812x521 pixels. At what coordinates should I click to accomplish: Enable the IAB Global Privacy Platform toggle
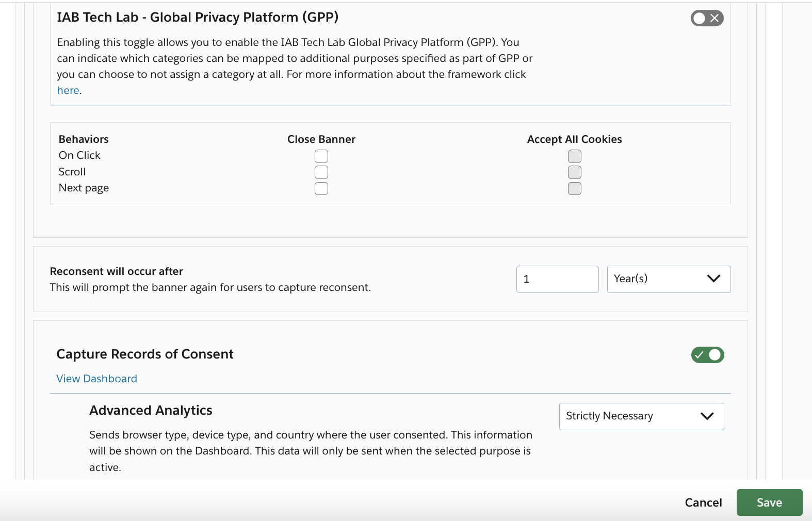point(707,18)
